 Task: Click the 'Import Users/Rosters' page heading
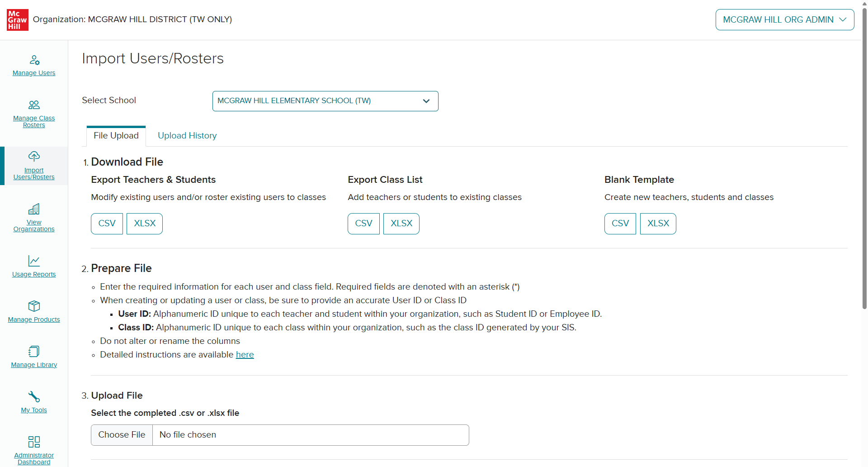tap(153, 58)
